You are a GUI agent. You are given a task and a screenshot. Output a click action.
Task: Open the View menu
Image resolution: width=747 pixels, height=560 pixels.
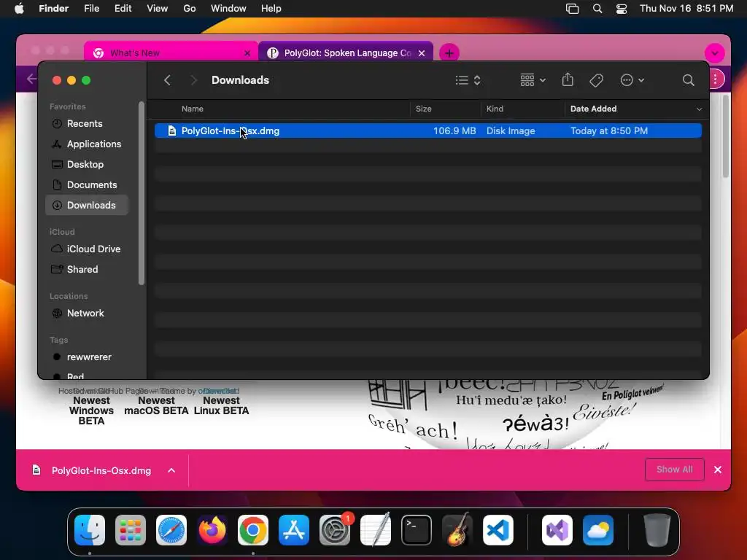[158, 9]
